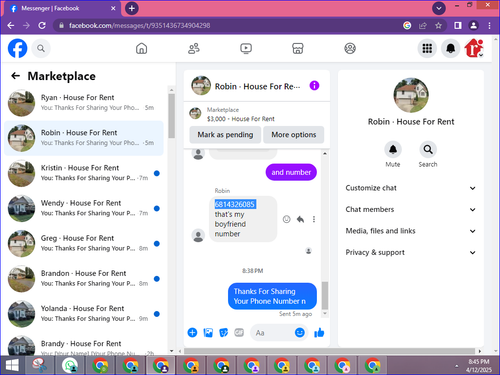Open the Notifications bell in top bar
Image resolution: width=500 pixels, height=375 pixels.
click(x=451, y=49)
